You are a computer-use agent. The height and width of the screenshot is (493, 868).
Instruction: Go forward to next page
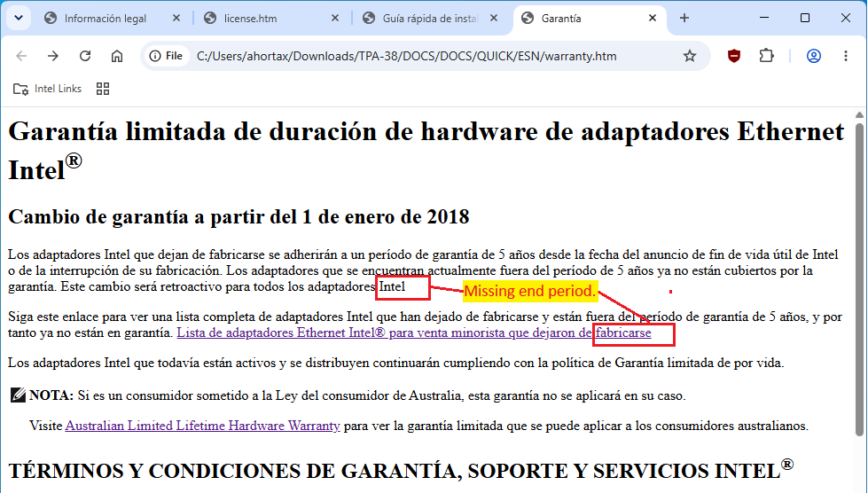[53, 56]
